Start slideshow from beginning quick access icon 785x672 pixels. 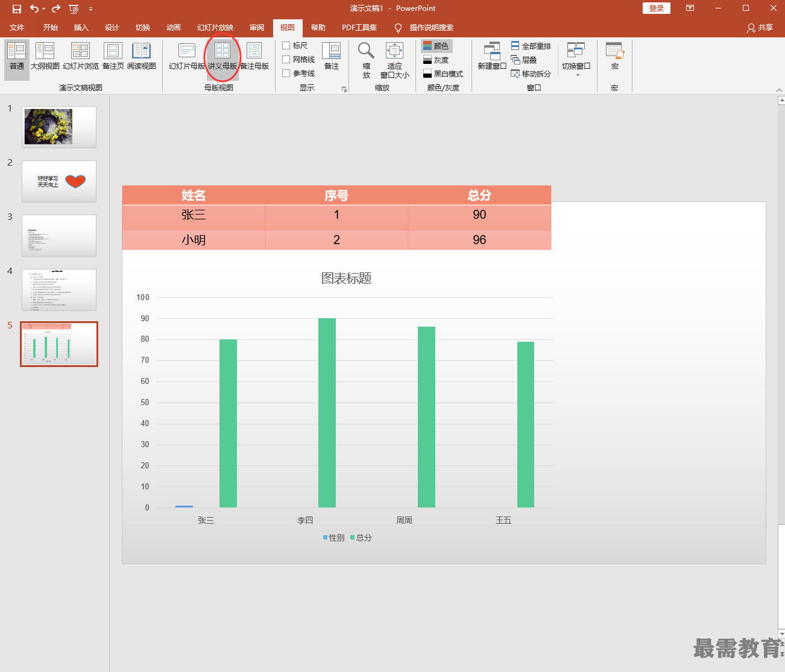click(x=74, y=8)
